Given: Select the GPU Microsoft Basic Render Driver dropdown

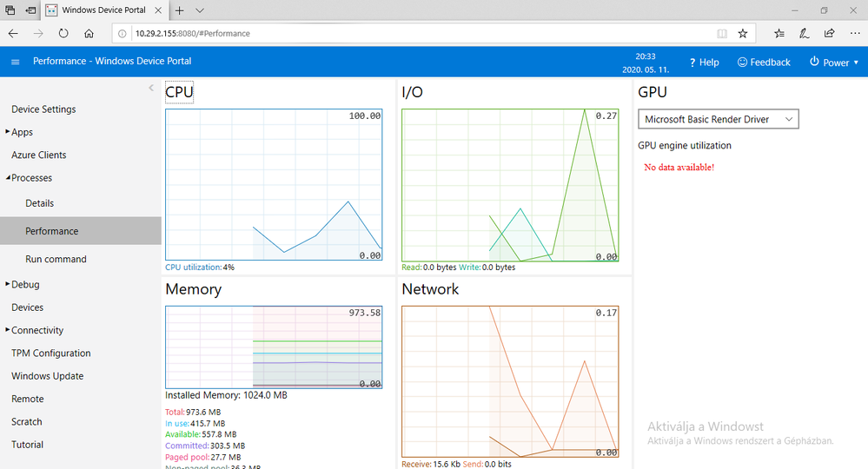Looking at the screenshot, I should (718, 119).
